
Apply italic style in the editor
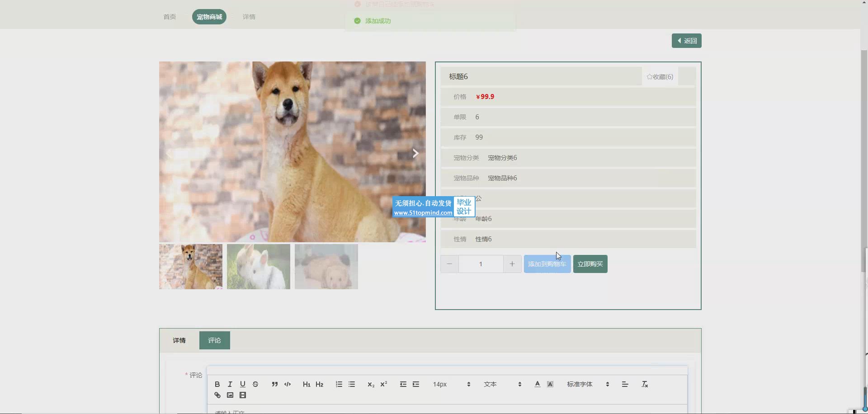230,384
